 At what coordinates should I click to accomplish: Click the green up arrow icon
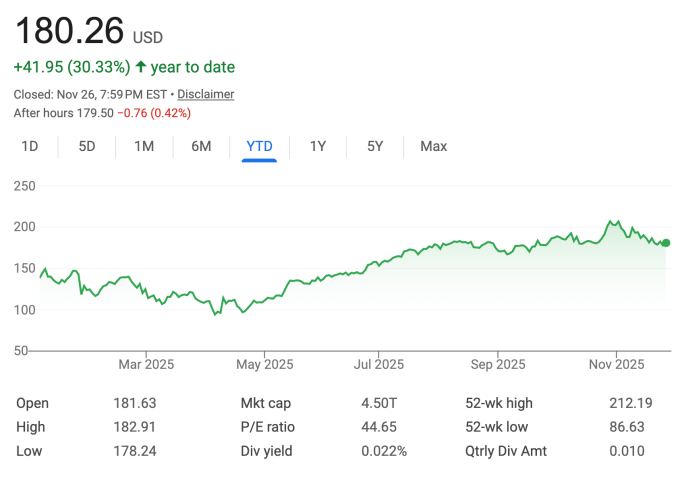(140, 68)
